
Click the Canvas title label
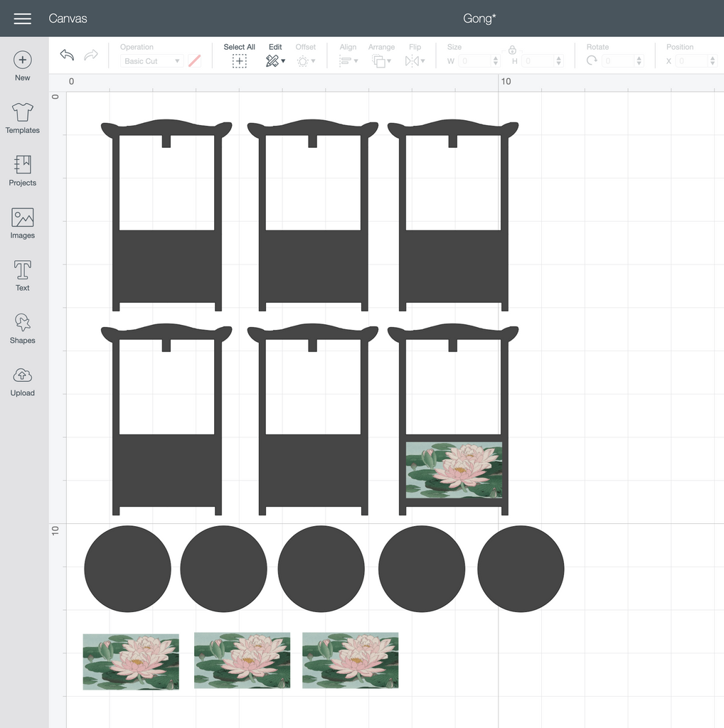68,18
